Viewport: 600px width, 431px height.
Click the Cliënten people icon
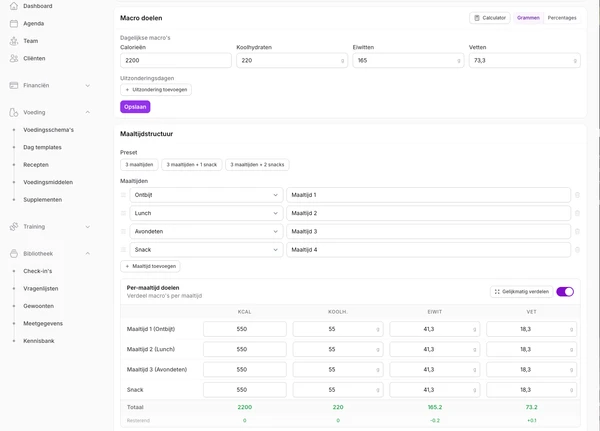pos(14,58)
